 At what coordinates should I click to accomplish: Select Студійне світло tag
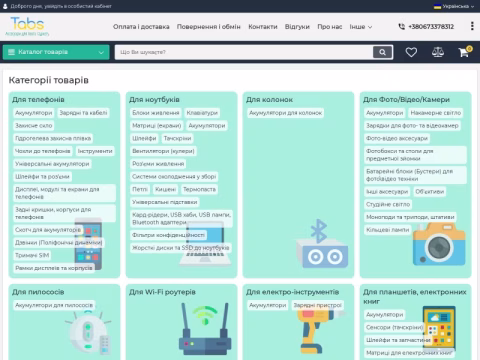pyautogui.click(x=388, y=204)
